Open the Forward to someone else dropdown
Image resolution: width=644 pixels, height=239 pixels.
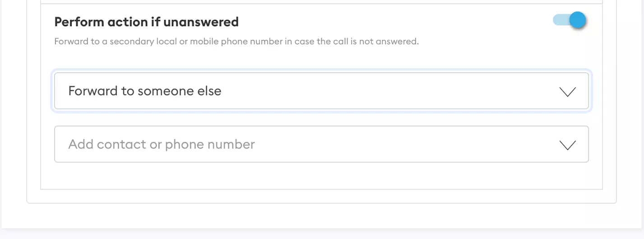click(x=321, y=91)
